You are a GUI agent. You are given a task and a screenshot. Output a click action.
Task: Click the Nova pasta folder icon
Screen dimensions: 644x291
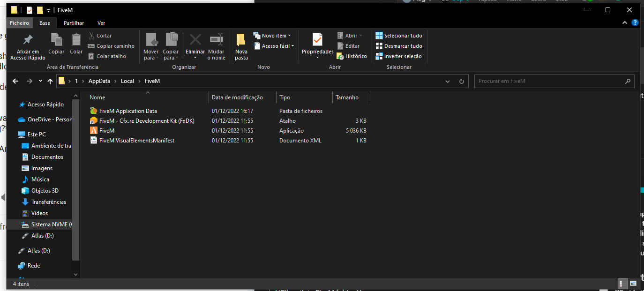click(x=241, y=41)
